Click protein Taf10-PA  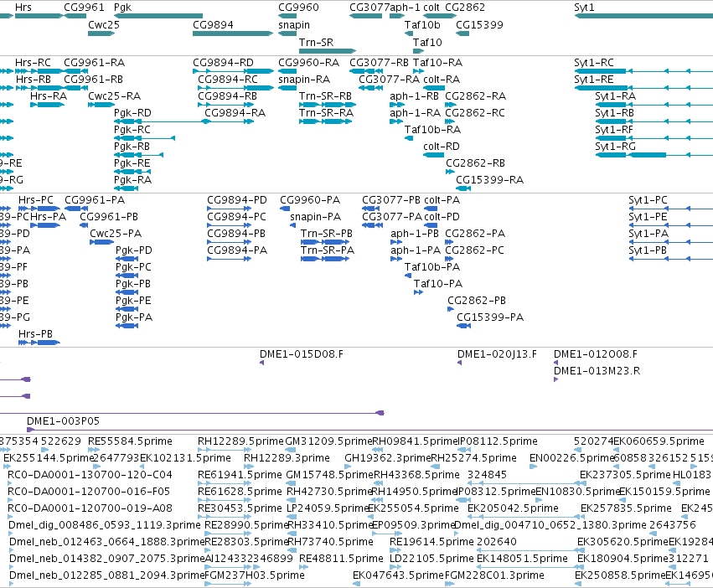pyautogui.click(x=438, y=284)
